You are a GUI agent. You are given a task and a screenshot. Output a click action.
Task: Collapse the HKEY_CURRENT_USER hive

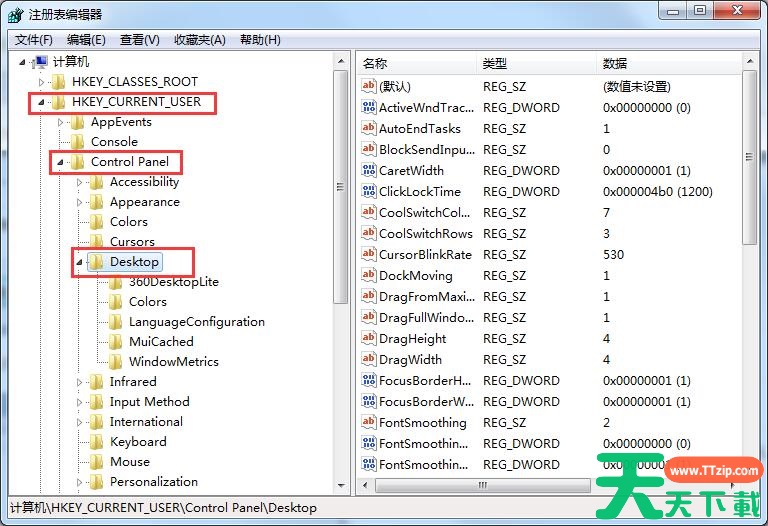tap(41, 102)
